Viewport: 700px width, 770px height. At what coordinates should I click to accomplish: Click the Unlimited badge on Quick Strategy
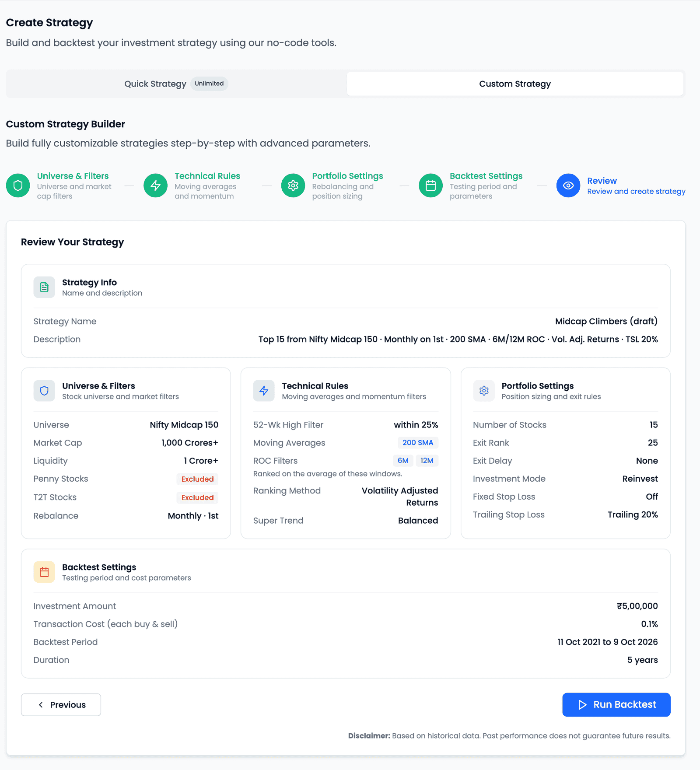(x=209, y=84)
